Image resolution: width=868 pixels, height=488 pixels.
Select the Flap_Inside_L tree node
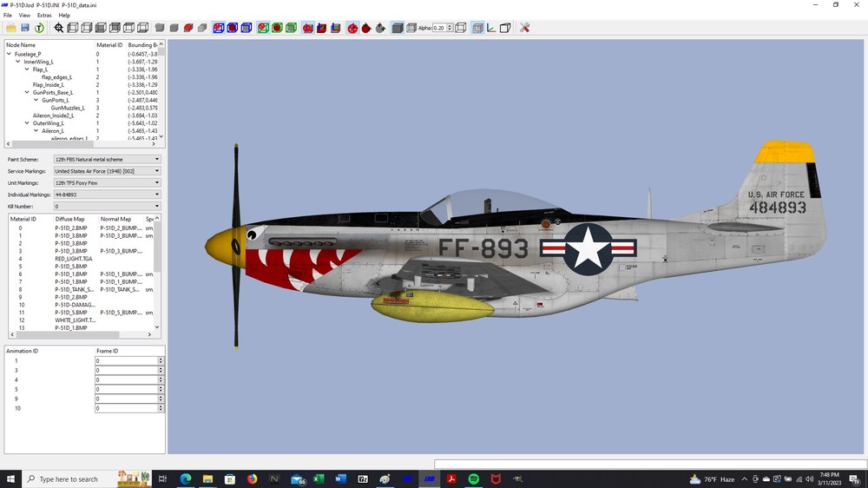(48, 85)
